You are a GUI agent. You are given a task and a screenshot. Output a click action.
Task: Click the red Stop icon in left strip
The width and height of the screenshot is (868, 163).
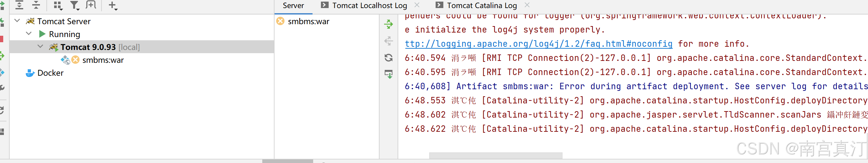click(x=1, y=39)
